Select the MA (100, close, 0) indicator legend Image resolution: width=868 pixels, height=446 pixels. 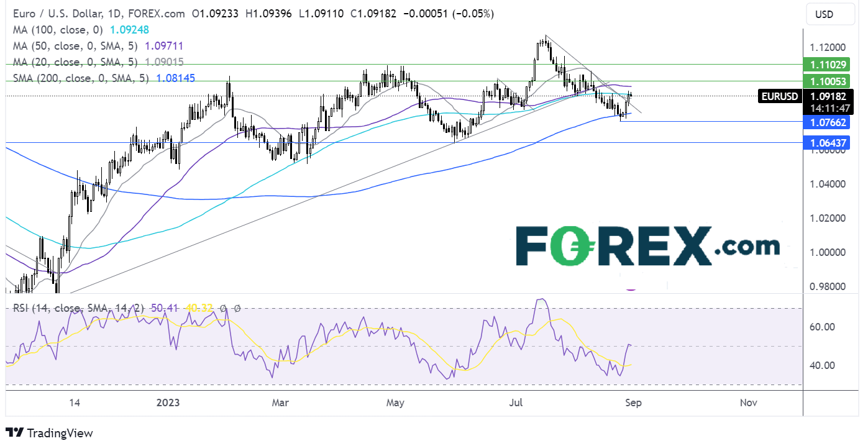[58, 29]
